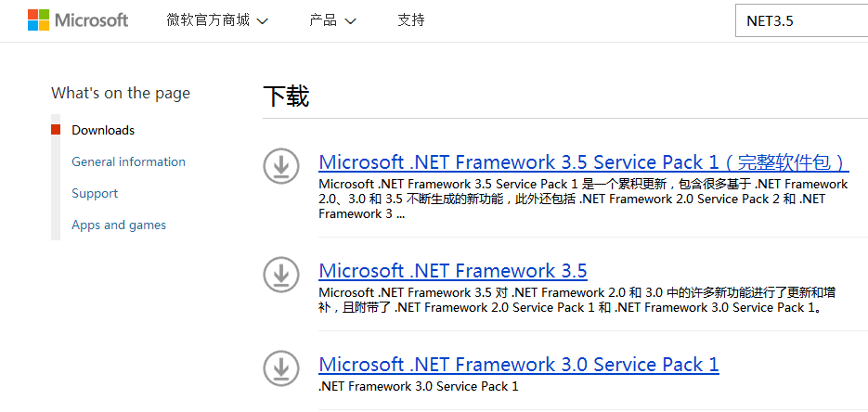
Task: Click the What's on the page heading
Action: tap(121, 93)
